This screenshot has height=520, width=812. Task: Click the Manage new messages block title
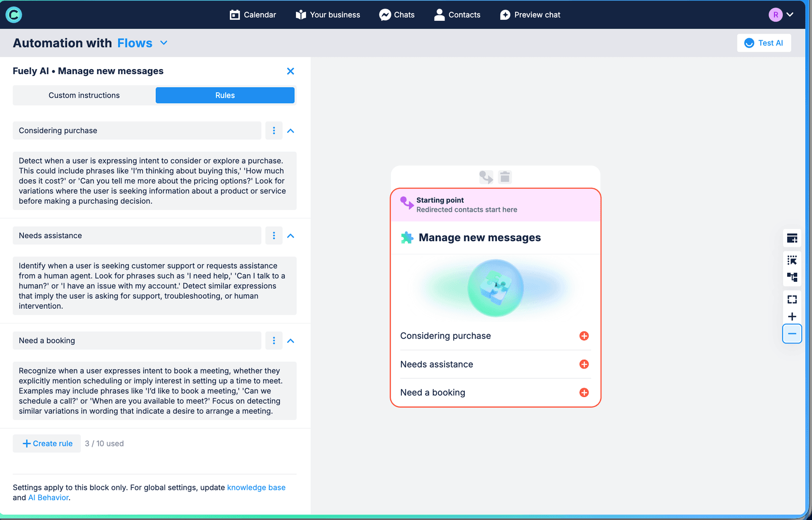(480, 238)
